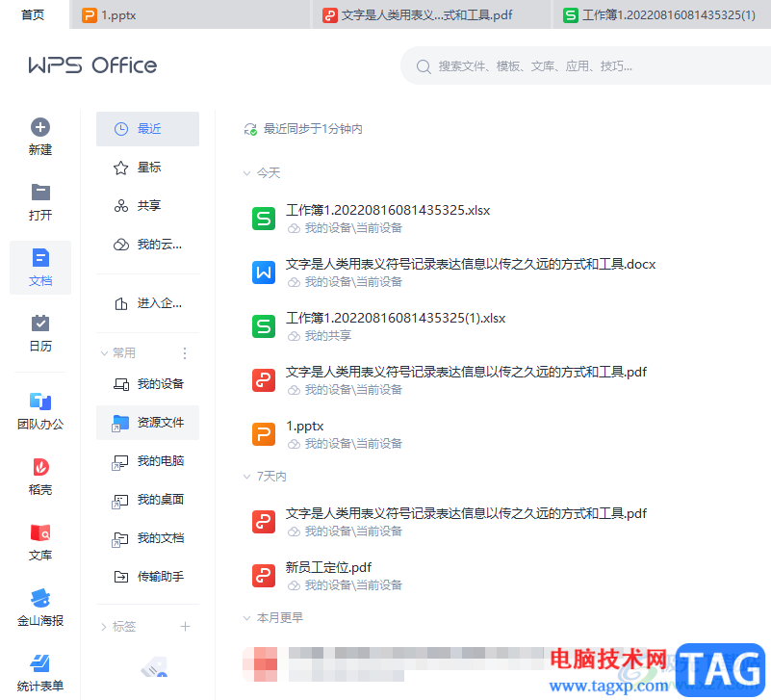Screen dimensions: 771x700
Task: Open 我的桌面 shortcut
Action: (x=147, y=500)
